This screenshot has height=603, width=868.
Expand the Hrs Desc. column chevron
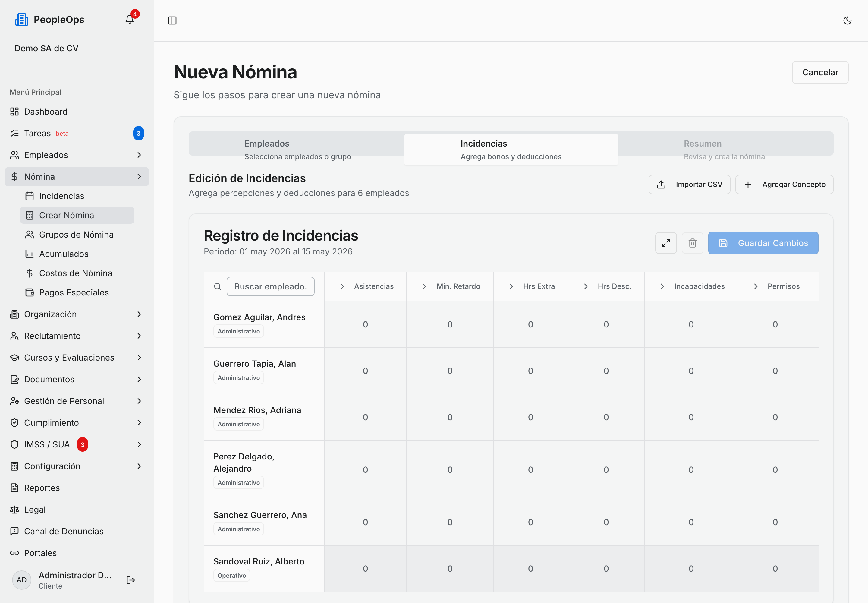pyautogui.click(x=586, y=286)
